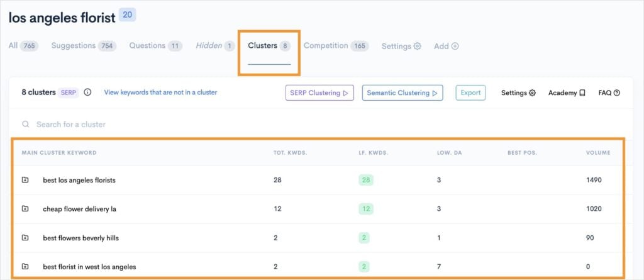Open cluster "cheap flower delivery la"
The height and width of the screenshot is (280, 644).
[80, 209]
